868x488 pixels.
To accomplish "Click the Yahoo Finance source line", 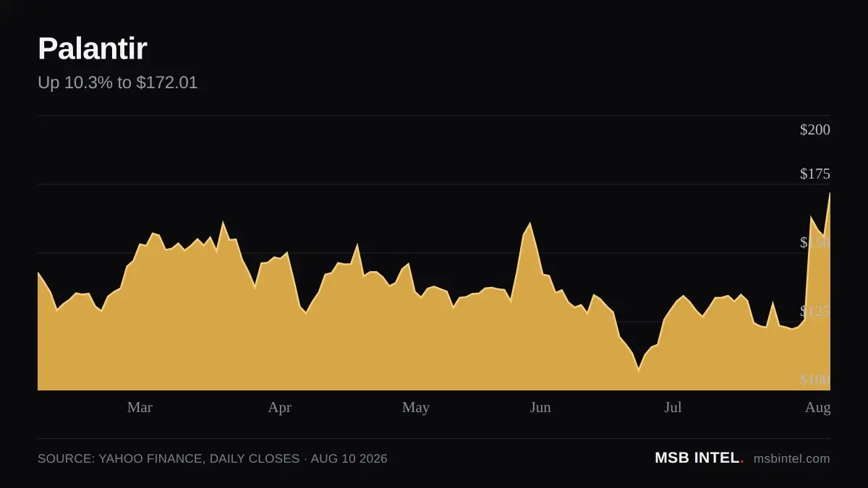I will (213, 458).
